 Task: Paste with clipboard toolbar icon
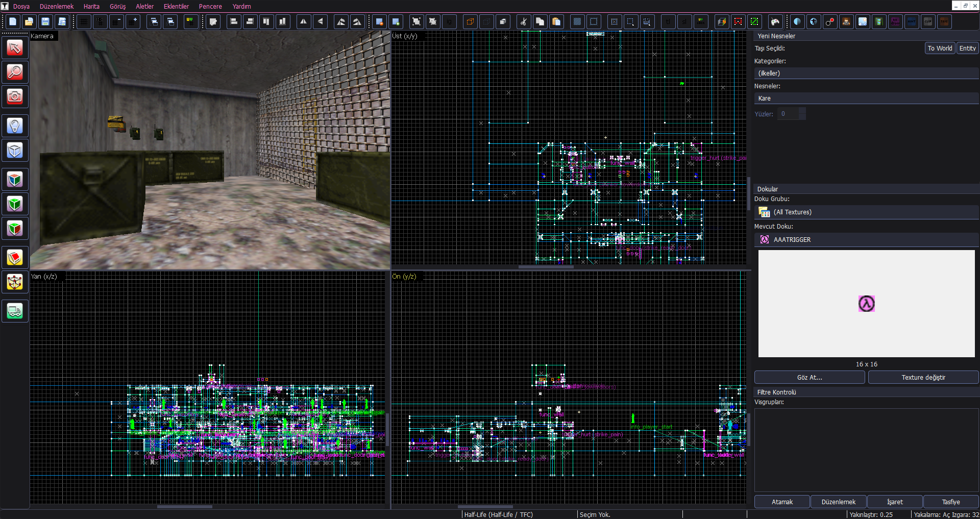coord(556,21)
